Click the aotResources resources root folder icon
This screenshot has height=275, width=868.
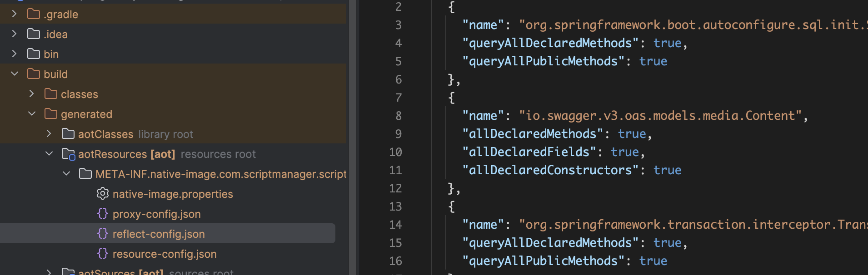coord(68,154)
